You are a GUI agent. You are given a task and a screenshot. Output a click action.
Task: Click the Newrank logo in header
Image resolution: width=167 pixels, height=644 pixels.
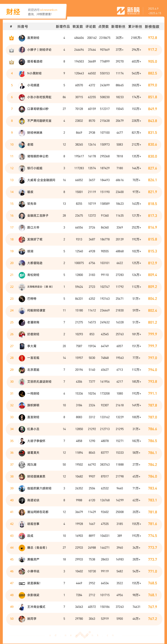pyautogui.click(x=128, y=11)
